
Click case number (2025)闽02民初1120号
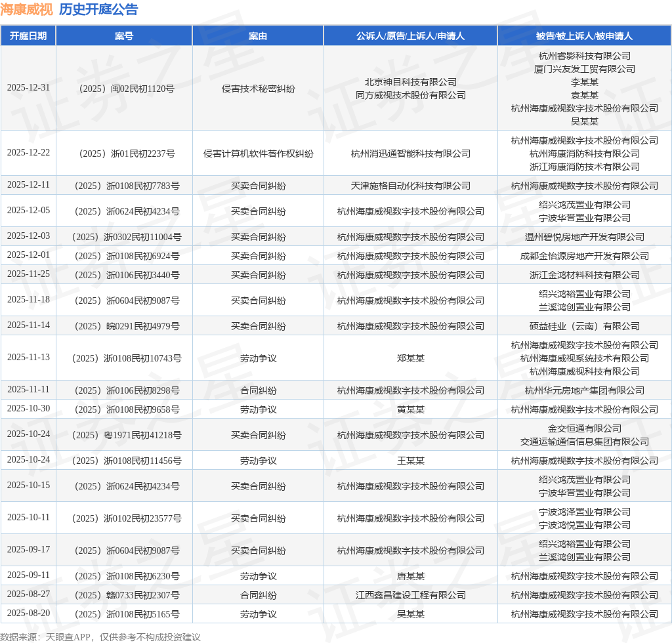pyautogui.click(x=124, y=89)
